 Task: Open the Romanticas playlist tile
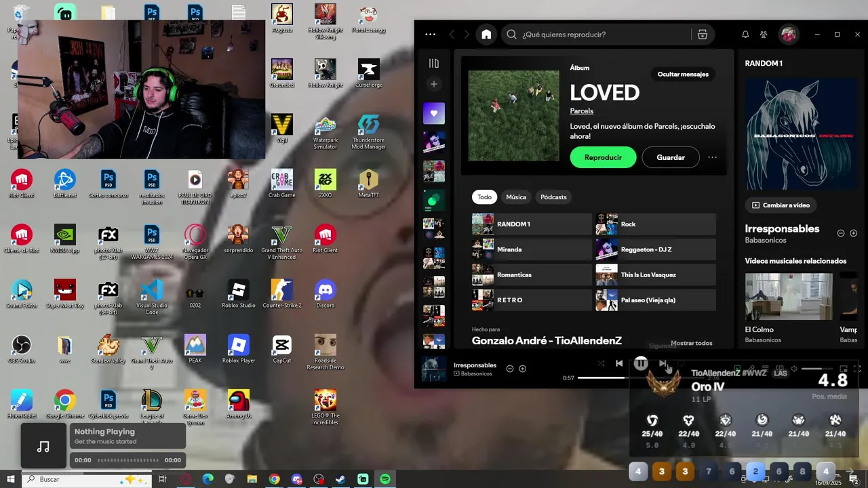(x=532, y=274)
